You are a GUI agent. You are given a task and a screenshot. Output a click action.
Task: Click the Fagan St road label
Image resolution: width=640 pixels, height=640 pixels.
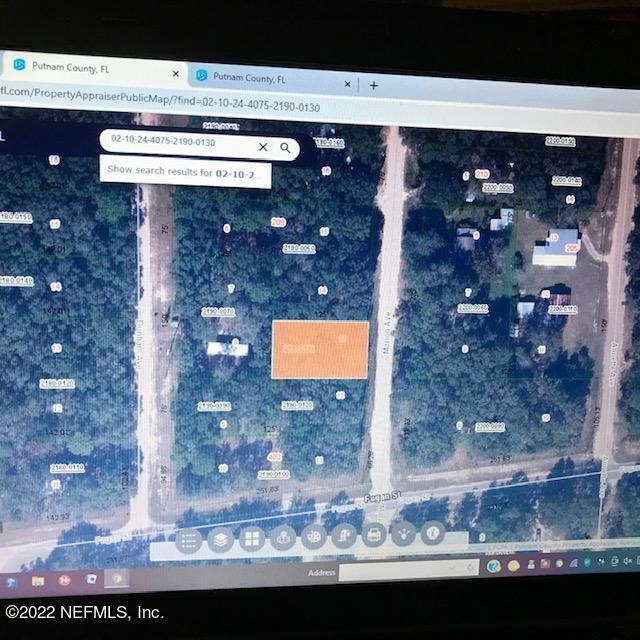click(x=382, y=498)
